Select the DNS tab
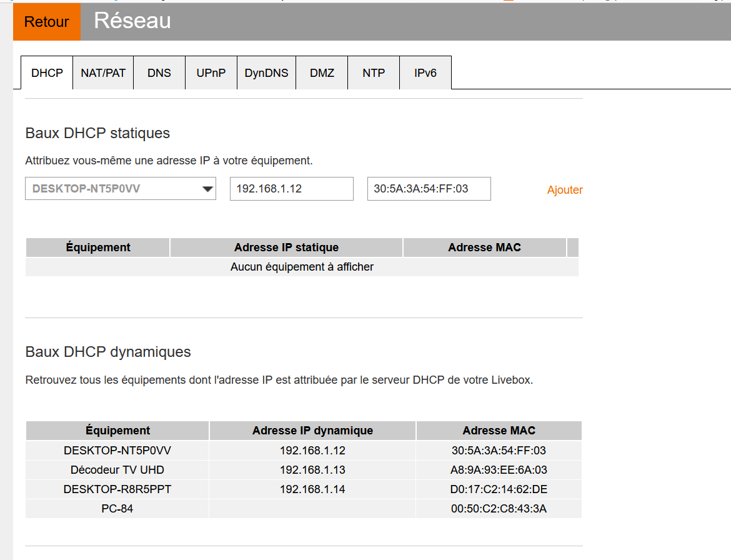This screenshot has width=731, height=560. [x=159, y=73]
